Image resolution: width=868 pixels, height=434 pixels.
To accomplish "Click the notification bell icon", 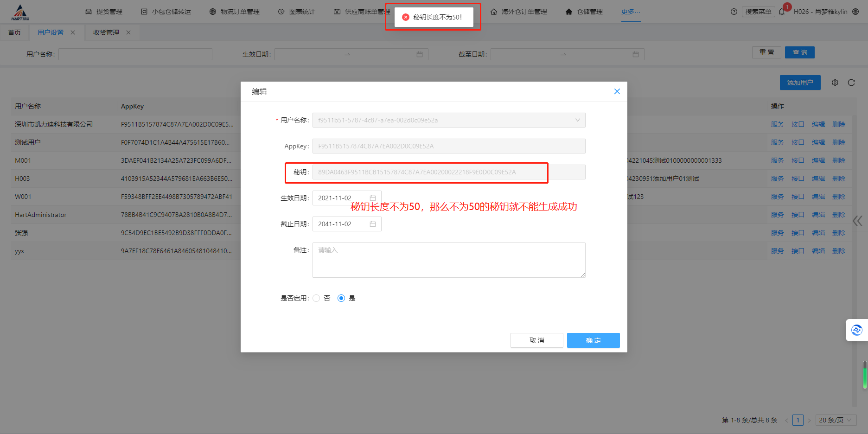I will (782, 12).
